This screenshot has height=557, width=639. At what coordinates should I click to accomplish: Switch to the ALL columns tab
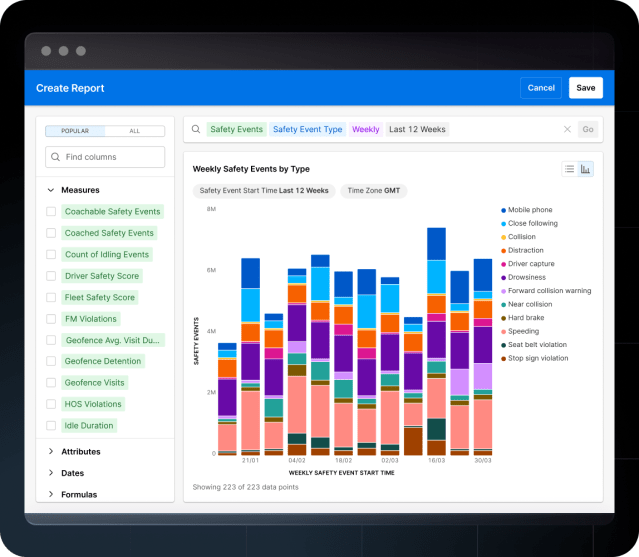coord(135,131)
